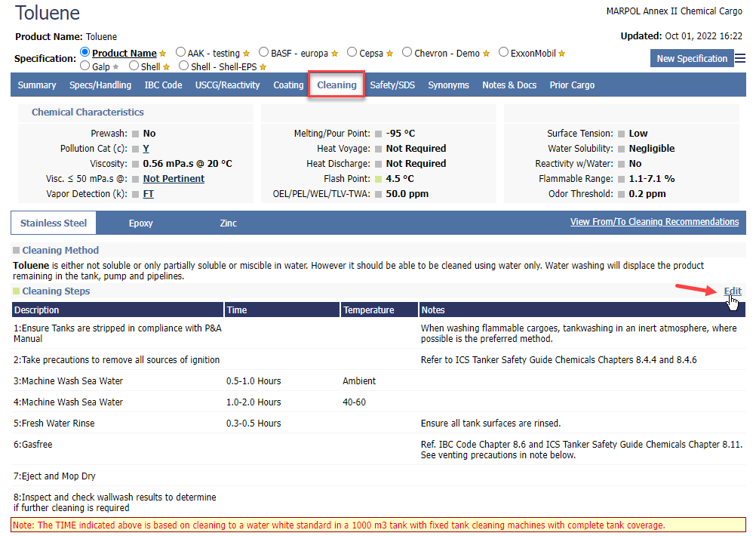Select the ExxonMobil specification radio button
The image size is (756, 536).
(x=503, y=53)
